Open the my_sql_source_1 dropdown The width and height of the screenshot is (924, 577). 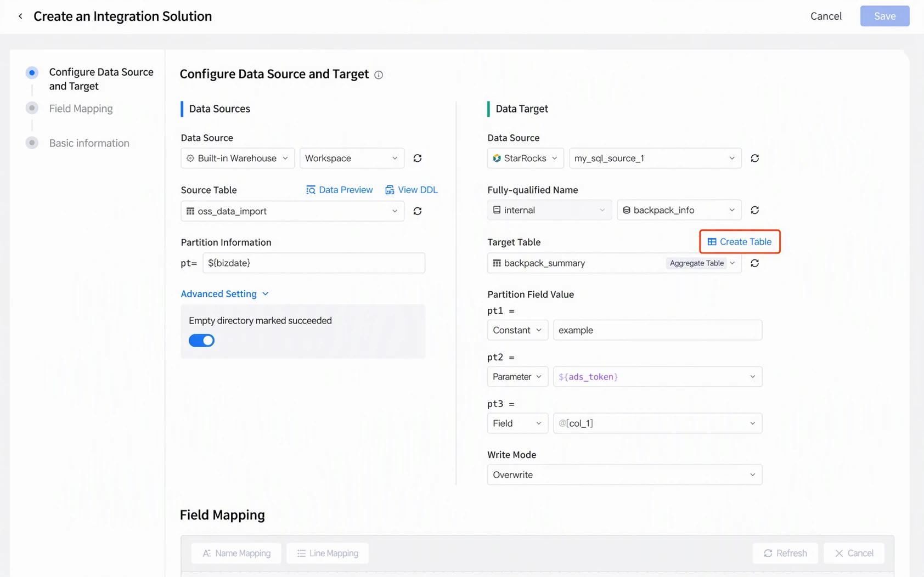[x=655, y=158]
